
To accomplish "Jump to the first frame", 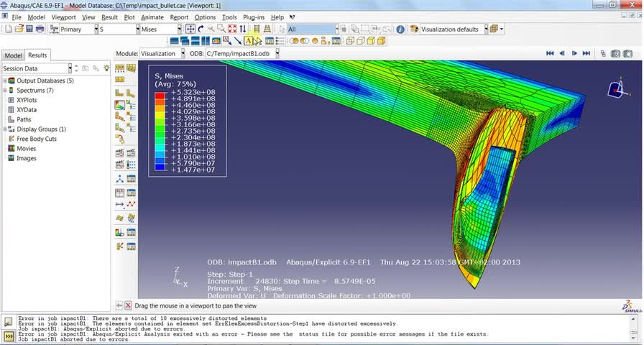I will [x=550, y=53].
